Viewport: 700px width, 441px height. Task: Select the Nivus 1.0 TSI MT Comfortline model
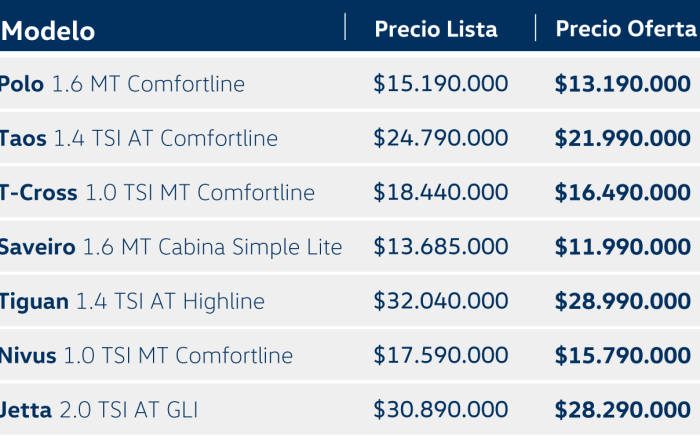[146, 355]
